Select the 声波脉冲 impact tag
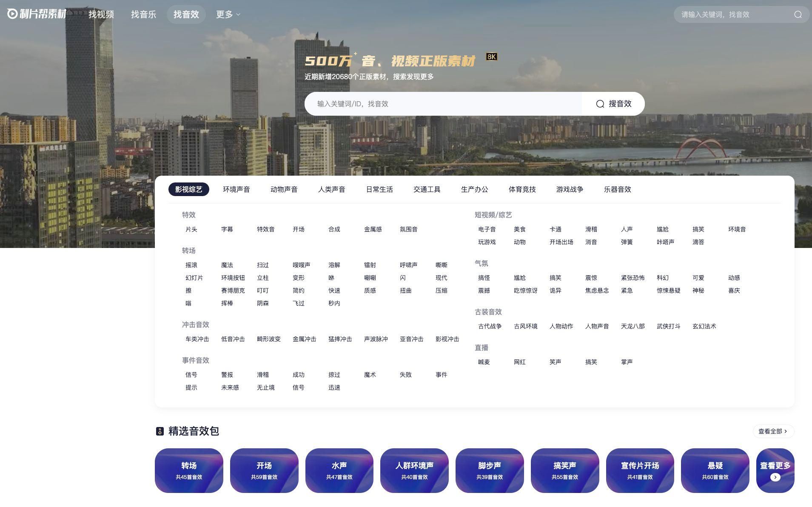Viewport: 812px width, 507px height. 376,339
